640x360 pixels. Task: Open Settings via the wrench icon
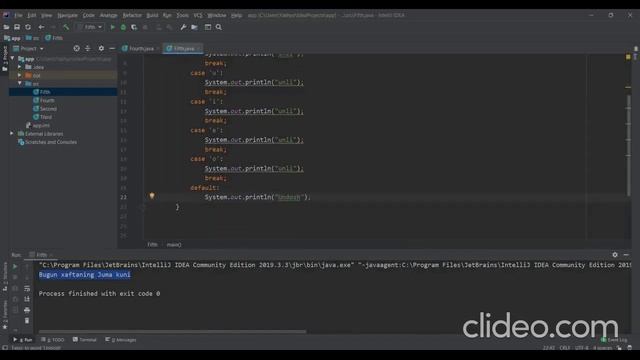click(183, 27)
